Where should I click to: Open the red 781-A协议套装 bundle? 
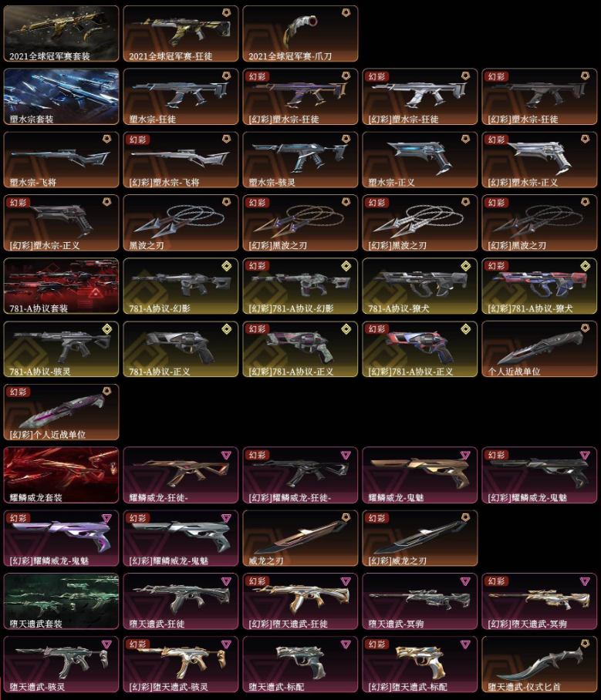[61, 286]
